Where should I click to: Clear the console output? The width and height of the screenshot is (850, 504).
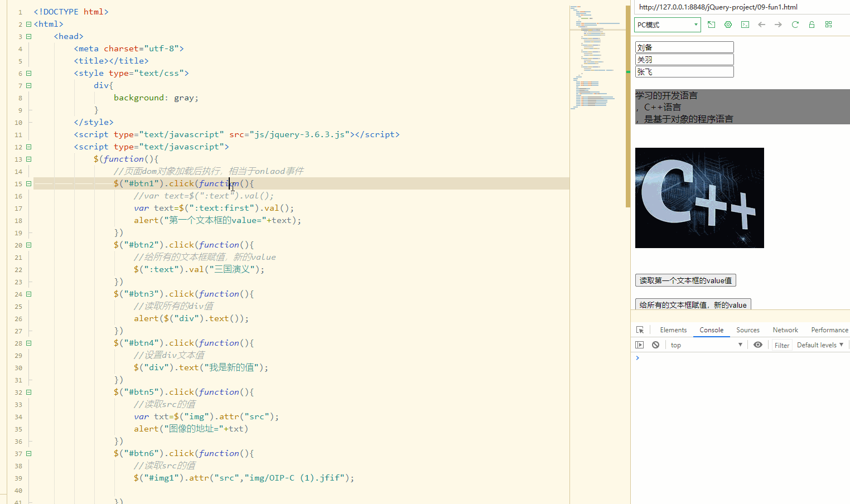(656, 345)
